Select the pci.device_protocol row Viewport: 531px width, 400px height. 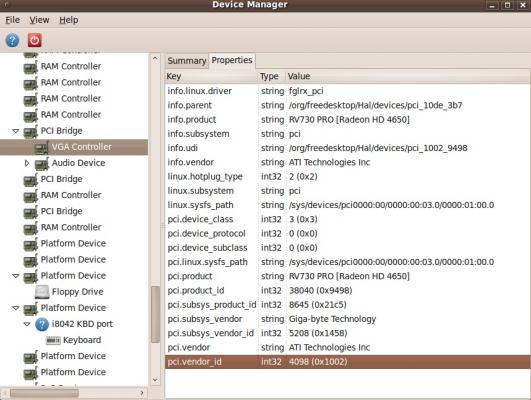347,233
